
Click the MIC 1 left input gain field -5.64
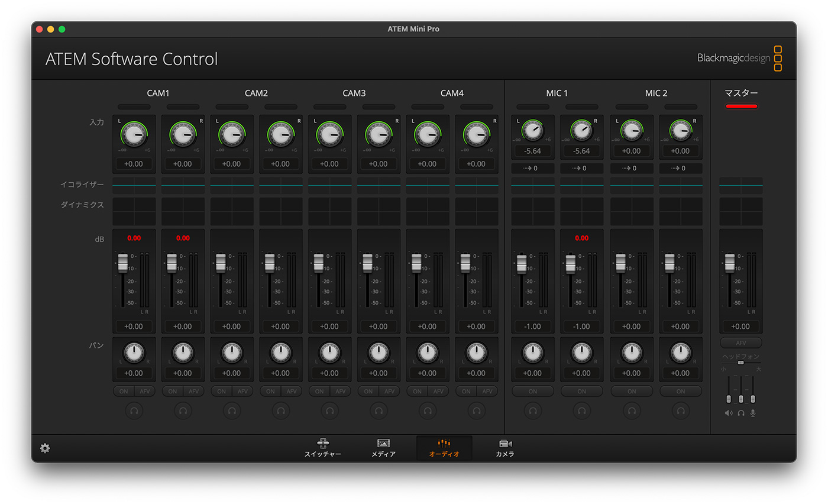coord(533,151)
